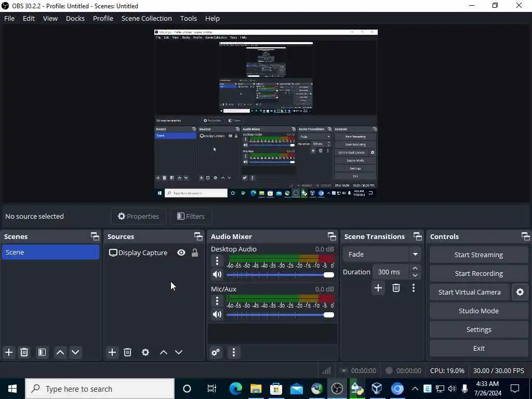The image size is (532, 399).
Task: Show hidden system tray icons chevron
Action: coord(415,389)
